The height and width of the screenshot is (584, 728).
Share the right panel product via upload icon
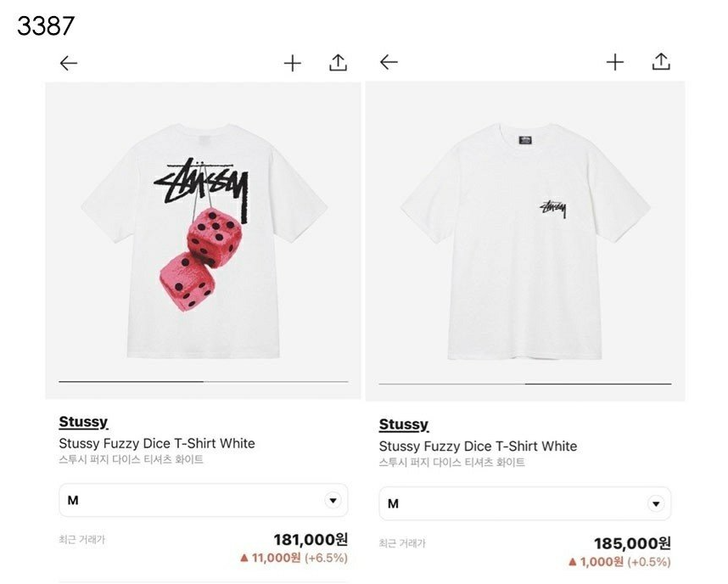(661, 61)
